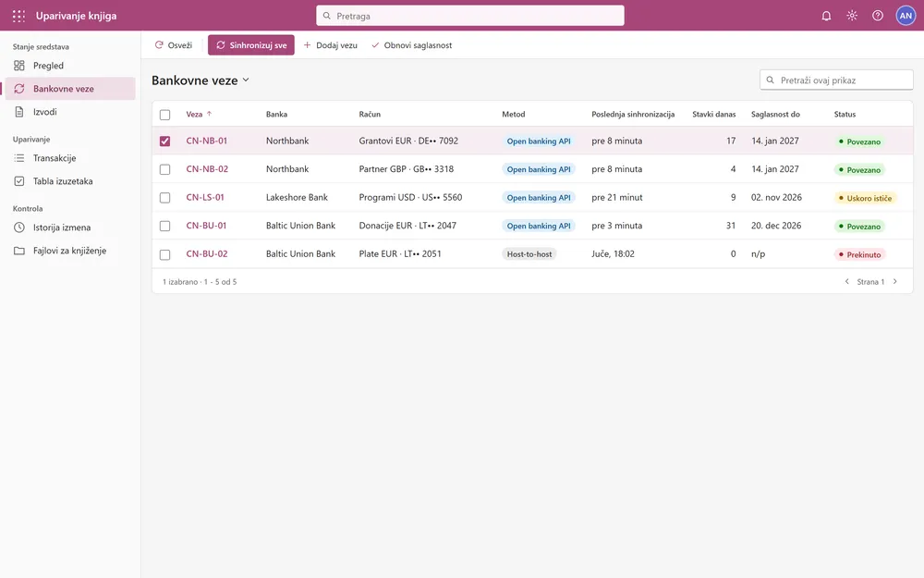The height and width of the screenshot is (578, 924).
Task: Open the CN-NB-02 connection link
Action: 207,169
